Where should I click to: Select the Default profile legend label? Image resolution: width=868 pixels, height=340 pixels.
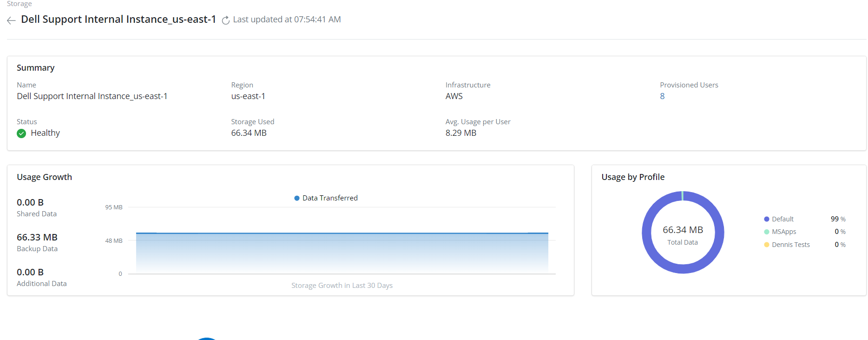pos(783,219)
